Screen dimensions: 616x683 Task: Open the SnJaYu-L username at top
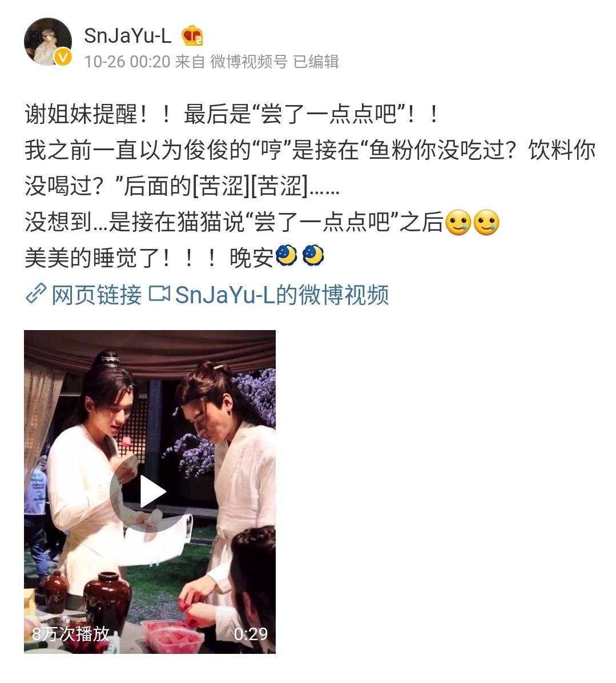click(x=127, y=36)
